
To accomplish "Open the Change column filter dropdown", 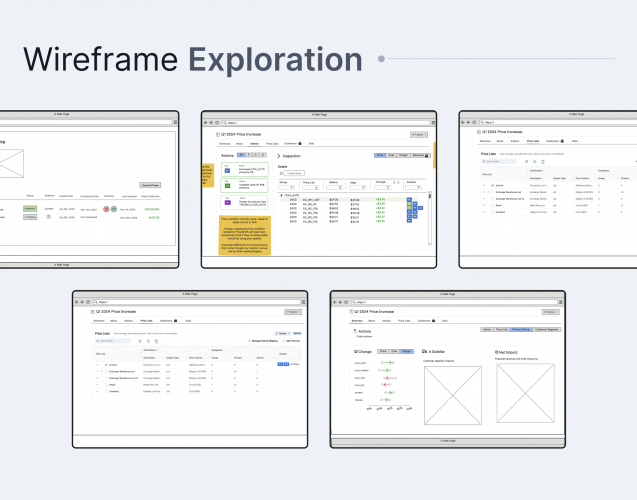I will click(x=382, y=187).
